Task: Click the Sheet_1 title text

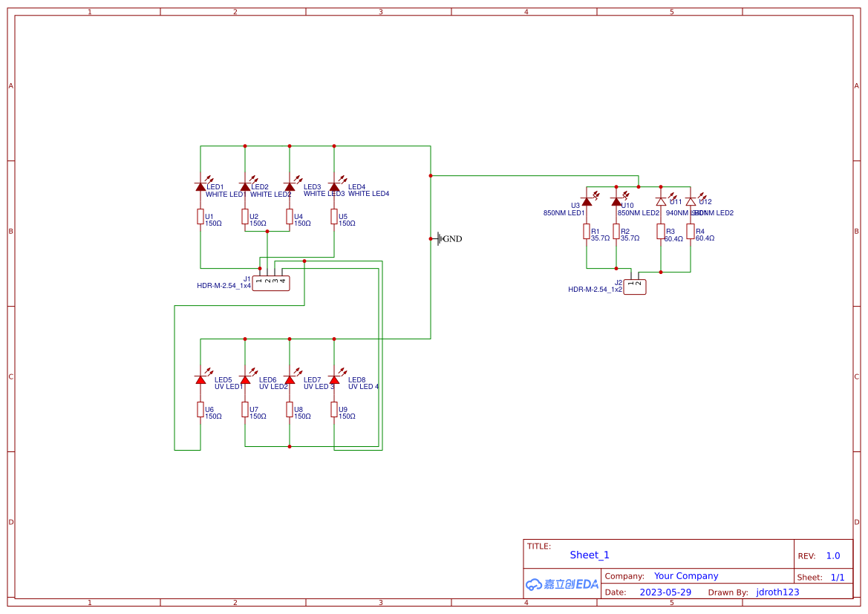Action: point(589,555)
